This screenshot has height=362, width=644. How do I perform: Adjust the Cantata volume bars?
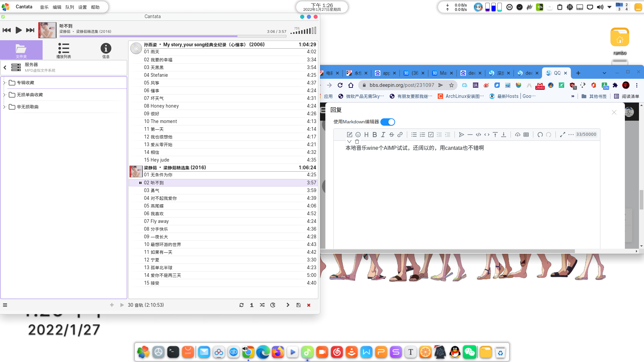pyautogui.click(x=304, y=31)
